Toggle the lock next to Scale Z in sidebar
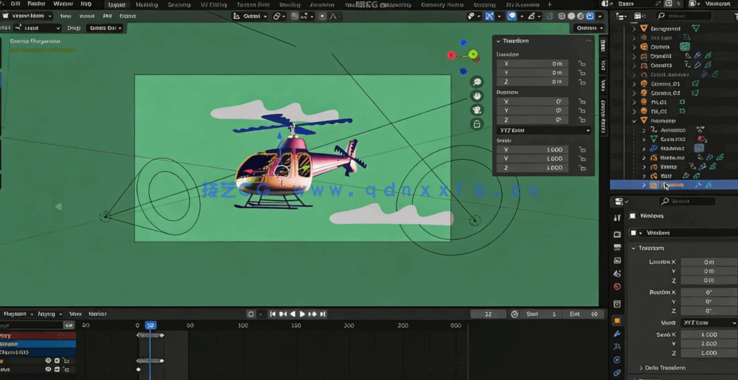 tap(582, 168)
